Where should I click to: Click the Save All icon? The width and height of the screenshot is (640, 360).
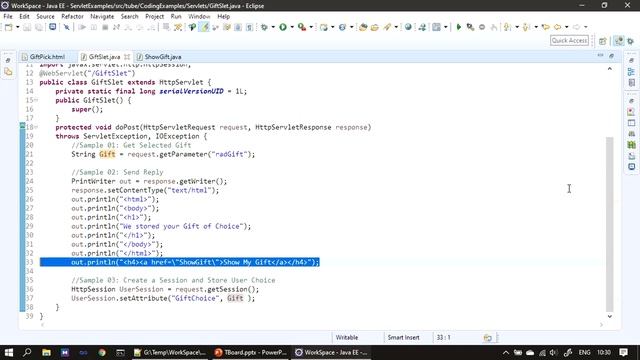point(39,27)
